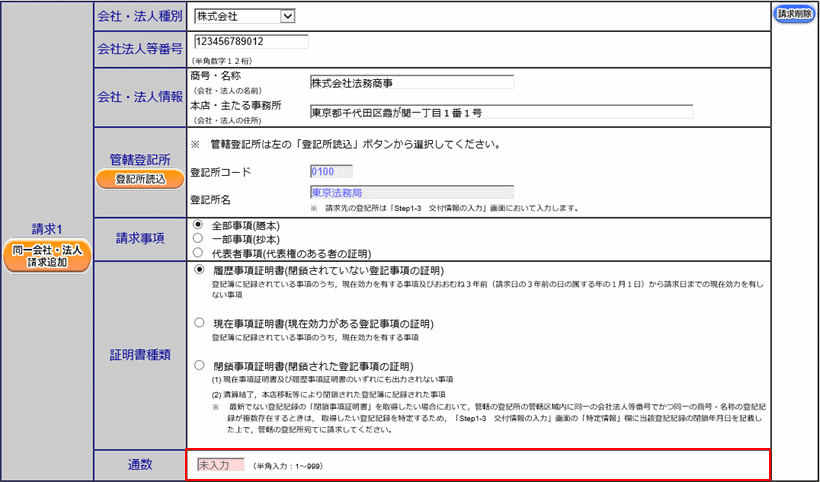Click the 会社・法人情報 label text
The image size is (820, 482).
140,97
